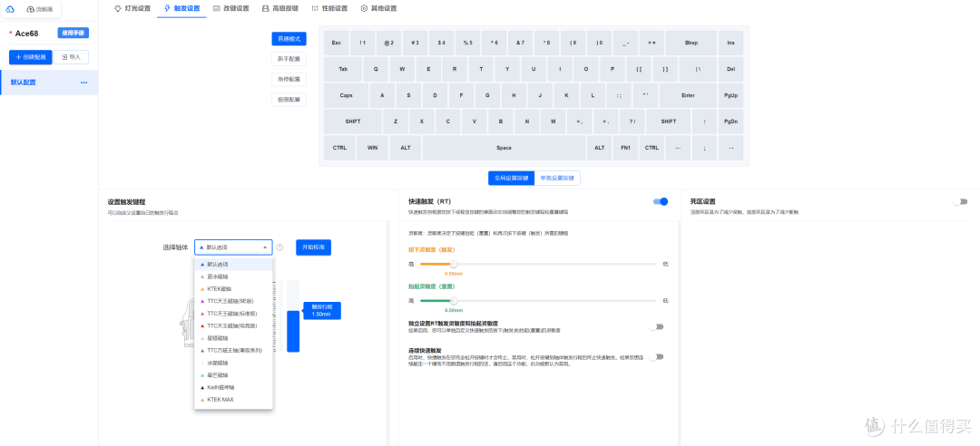Toggle the 快速触发 (RT) switch
Image resolution: width=980 pixels, height=446 pixels.
[x=661, y=202]
